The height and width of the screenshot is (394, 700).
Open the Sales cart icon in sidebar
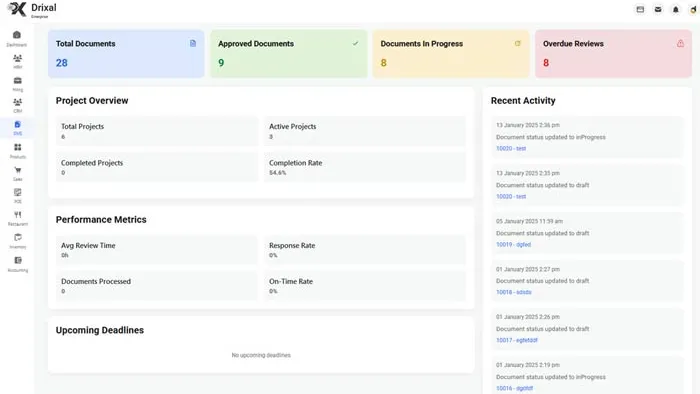[17, 170]
